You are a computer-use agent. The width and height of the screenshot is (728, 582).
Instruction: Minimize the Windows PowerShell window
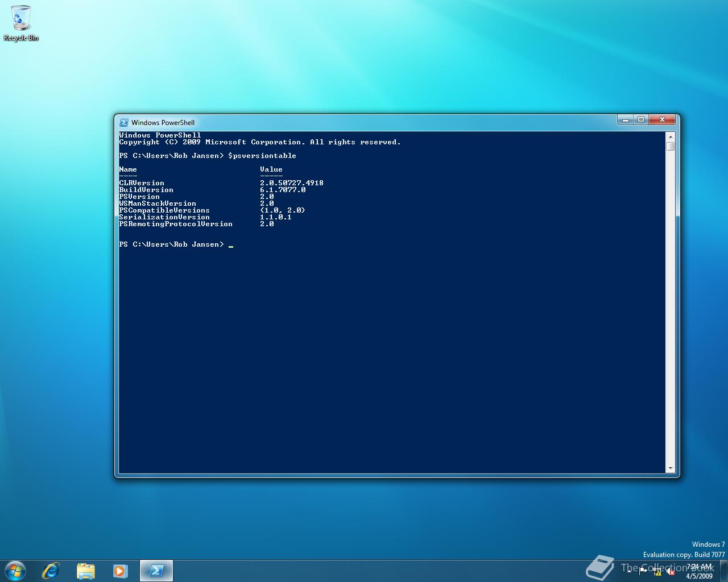click(625, 119)
